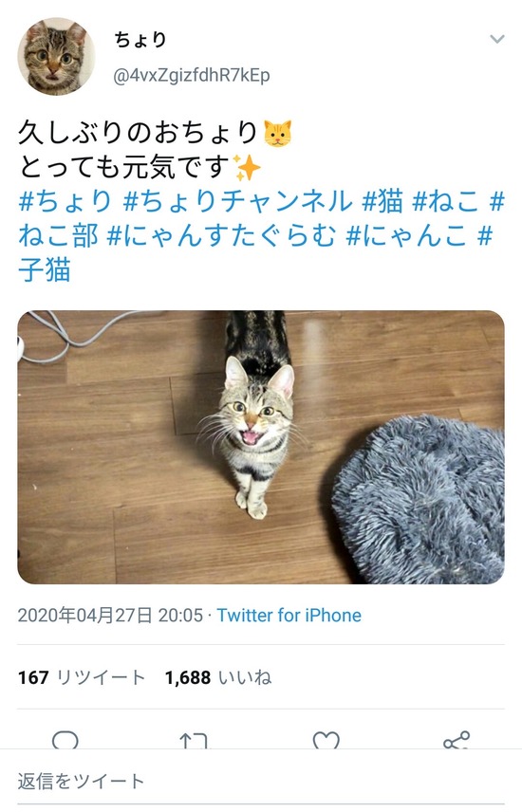This screenshot has width=522, height=812.
Task: Expand tweet options chevron menu
Action: click(496, 39)
